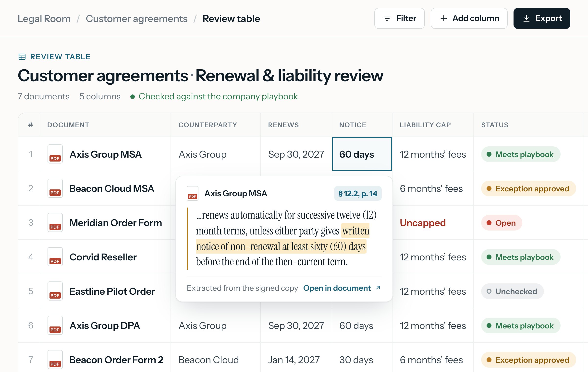Viewport: 588px width, 372px height.
Task: Click the table icon next to REVIEW TABLE label
Action: coord(22,57)
